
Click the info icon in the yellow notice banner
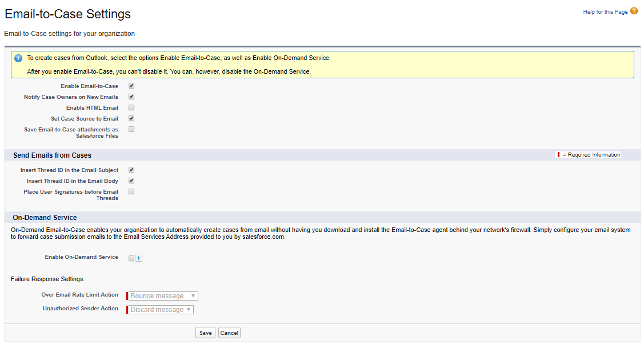coord(17,58)
